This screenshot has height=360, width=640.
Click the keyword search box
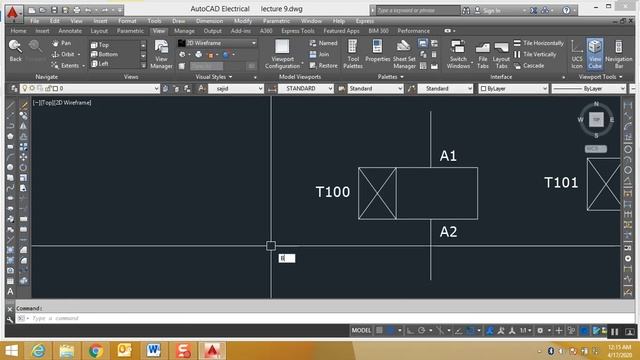pyautogui.click(x=418, y=10)
